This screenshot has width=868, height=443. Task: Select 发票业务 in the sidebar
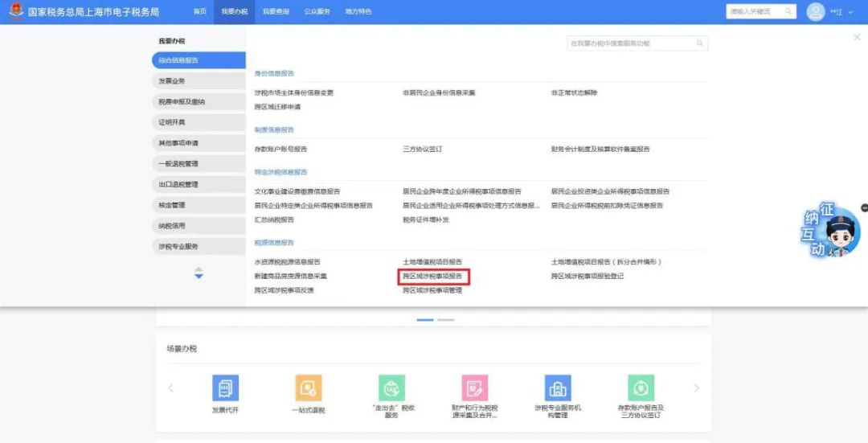(198, 81)
